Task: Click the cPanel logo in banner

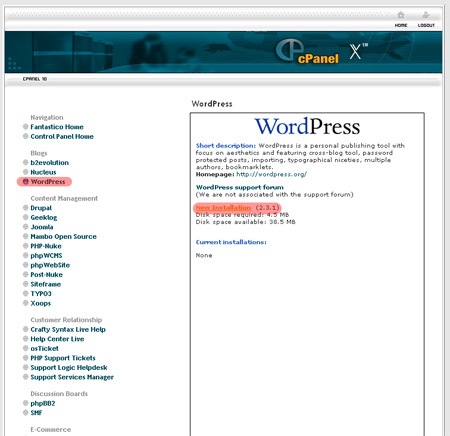Action: coord(307,52)
